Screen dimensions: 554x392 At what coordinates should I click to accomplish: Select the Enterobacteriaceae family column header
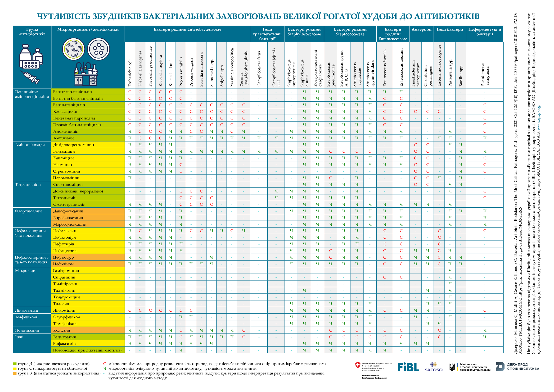187,29
